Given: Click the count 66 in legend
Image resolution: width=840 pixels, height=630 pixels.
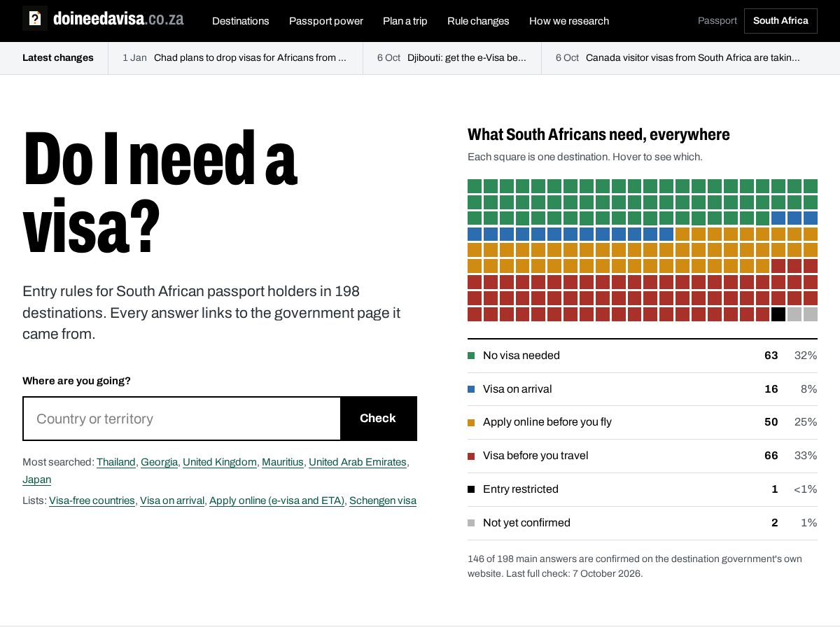Looking at the screenshot, I should coord(771,456).
